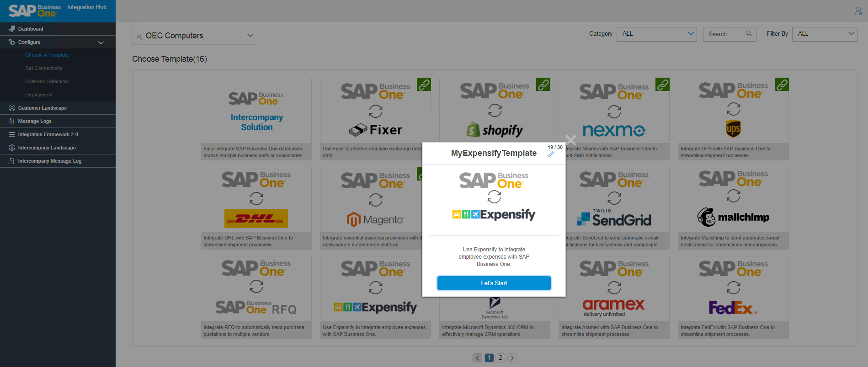868x367 pixels.
Task: Click the green link icon on Shopify template
Action: 543,85
